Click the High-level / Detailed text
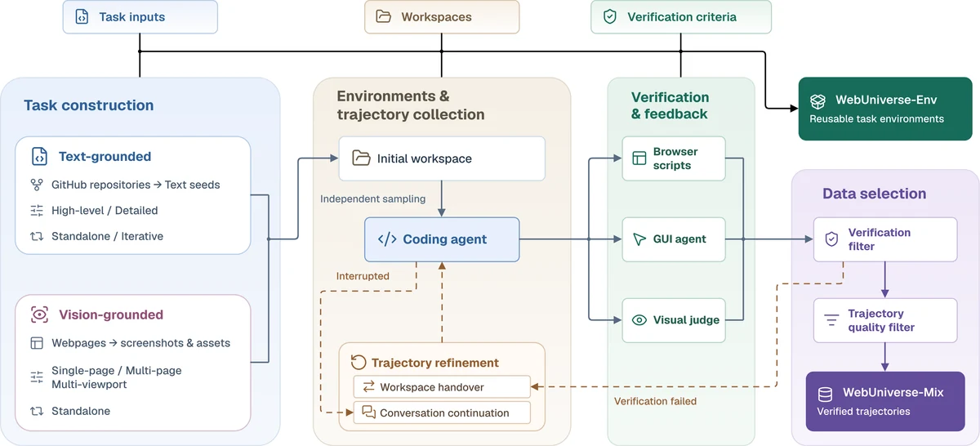 [x=105, y=211]
